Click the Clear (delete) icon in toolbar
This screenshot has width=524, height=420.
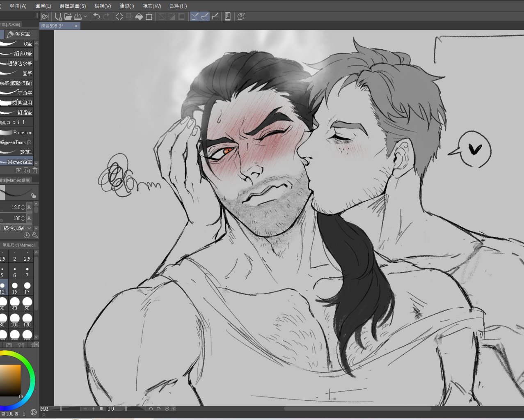coord(119,16)
